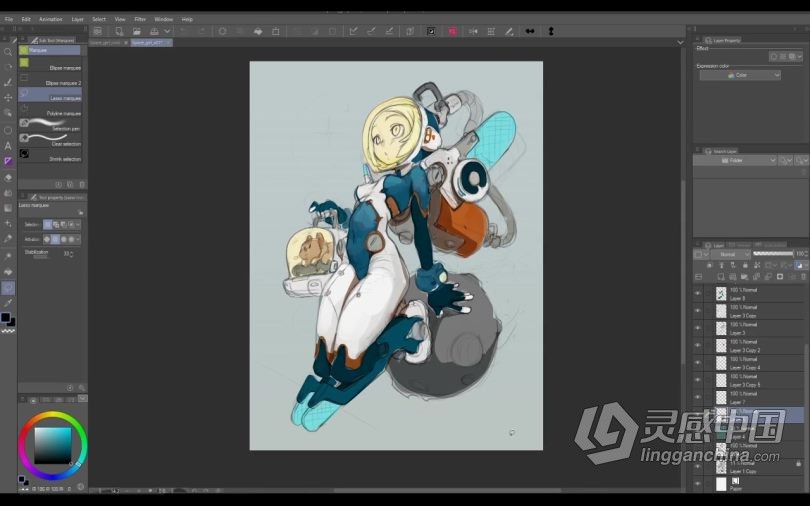Screen dimensions: 810x506
Task: Choose the Ellipse marquee 2 sub tool
Action: tap(50, 80)
